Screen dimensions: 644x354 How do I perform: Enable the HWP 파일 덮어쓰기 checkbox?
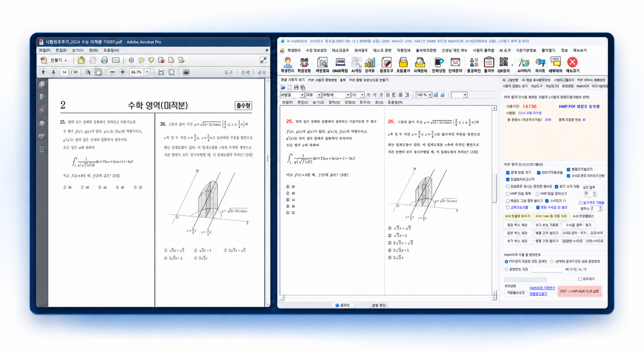(x=537, y=194)
